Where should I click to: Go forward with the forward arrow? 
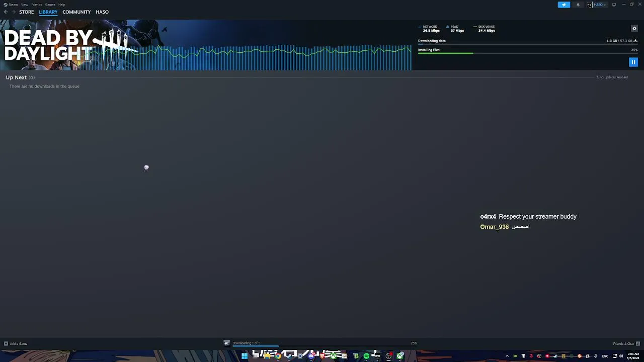tap(14, 12)
